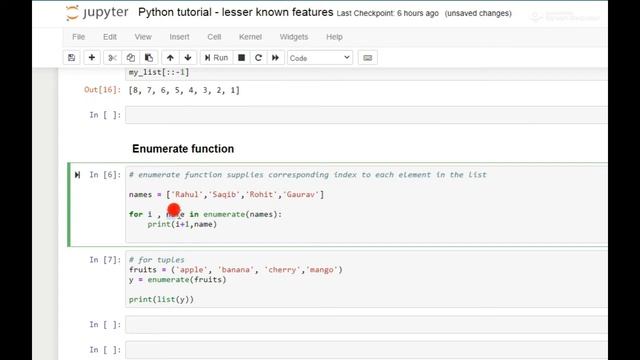Save and checkpoint the notebook
The image size is (640, 360).
(71, 58)
